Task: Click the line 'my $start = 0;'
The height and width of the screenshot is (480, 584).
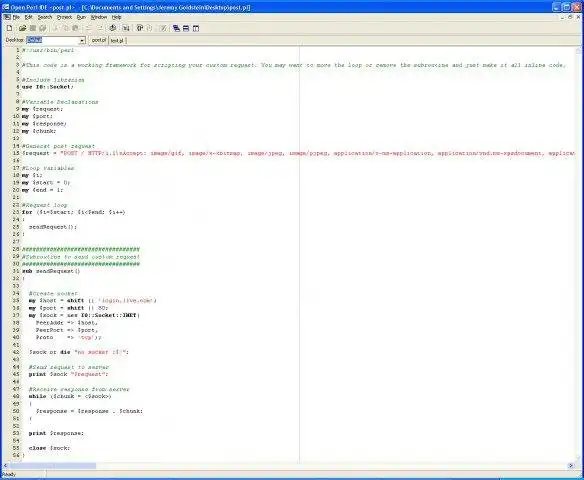Action: 46,182
